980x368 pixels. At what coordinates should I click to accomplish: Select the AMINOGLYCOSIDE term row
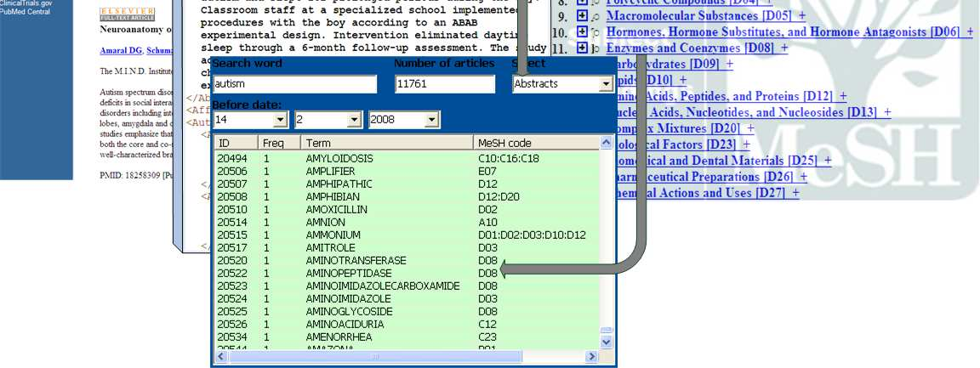click(x=407, y=312)
